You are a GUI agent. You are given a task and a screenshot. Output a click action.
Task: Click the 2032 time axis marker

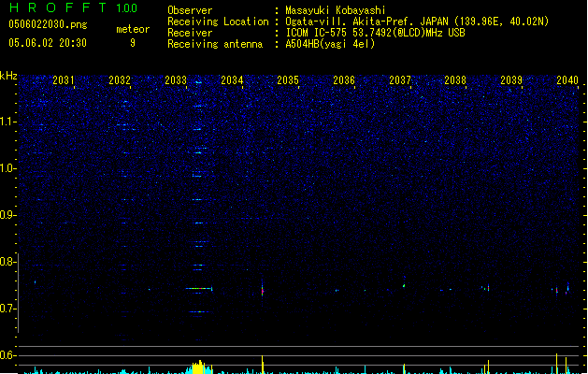(x=120, y=80)
